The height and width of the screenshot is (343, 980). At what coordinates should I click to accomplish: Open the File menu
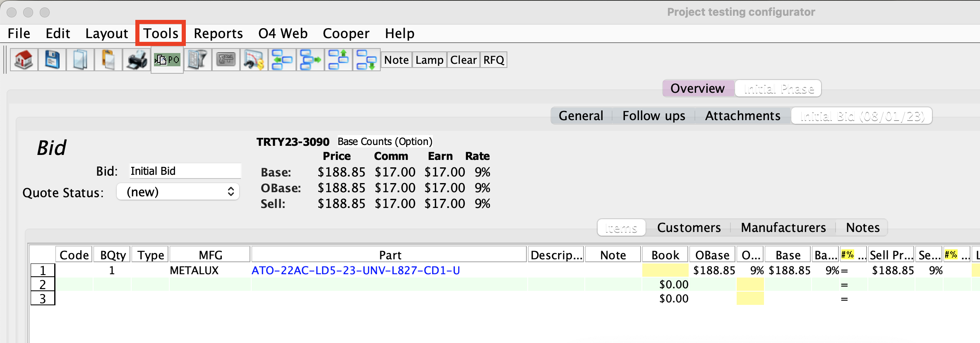19,34
